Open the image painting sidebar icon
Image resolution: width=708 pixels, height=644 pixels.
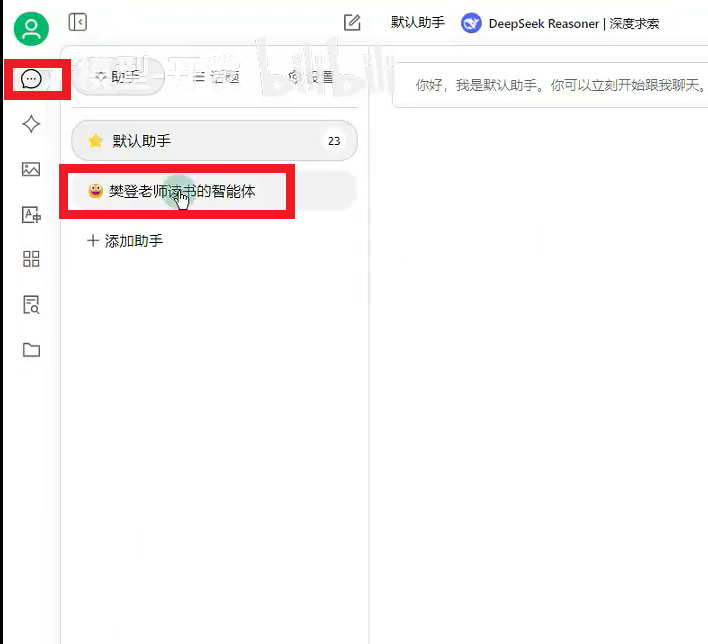31,169
